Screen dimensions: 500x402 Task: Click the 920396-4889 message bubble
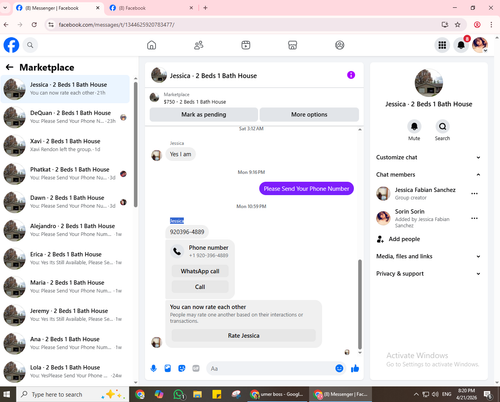187,232
